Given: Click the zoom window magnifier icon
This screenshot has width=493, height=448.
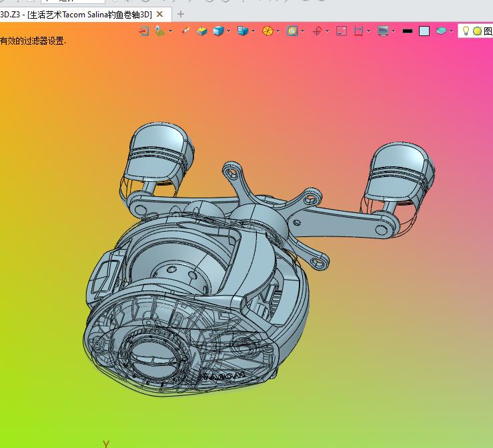Looking at the screenshot, I should click(x=292, y=31).
